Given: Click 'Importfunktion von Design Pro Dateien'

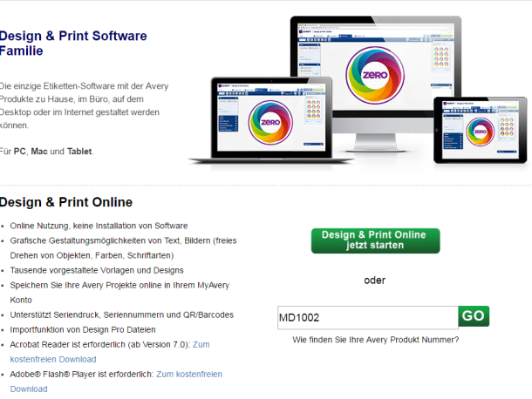Looking at the screenshot, I should 83,329.
